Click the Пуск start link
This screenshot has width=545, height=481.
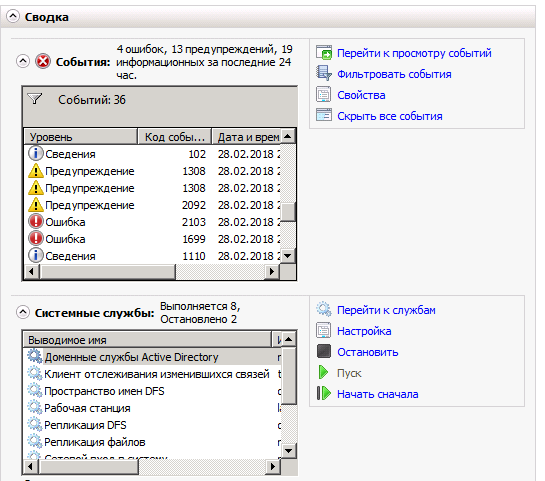coord(349,373)
